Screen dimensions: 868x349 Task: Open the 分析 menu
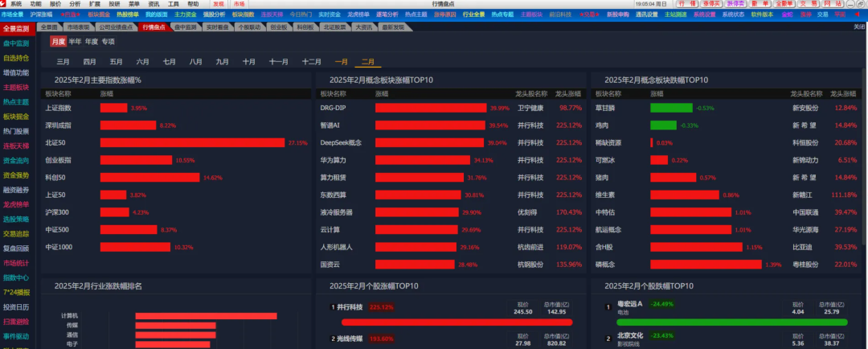[x=75, y=4]
